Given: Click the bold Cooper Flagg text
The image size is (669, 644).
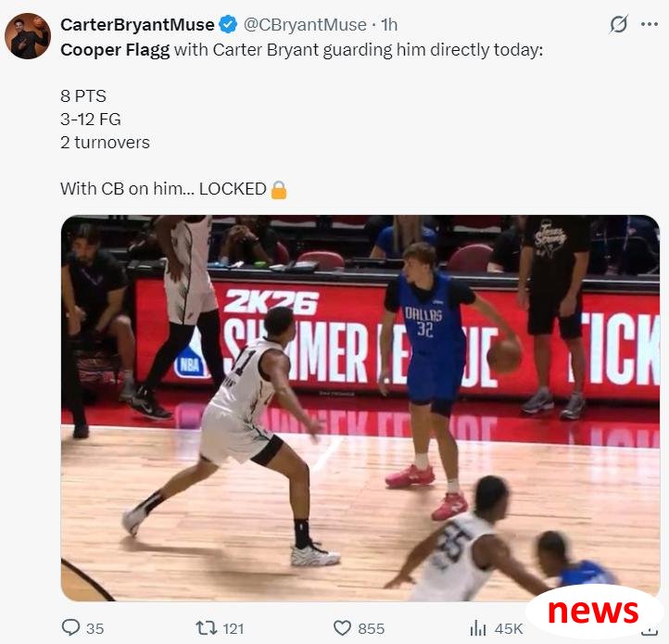Looking at the screenshot, I should coord(115,50).
